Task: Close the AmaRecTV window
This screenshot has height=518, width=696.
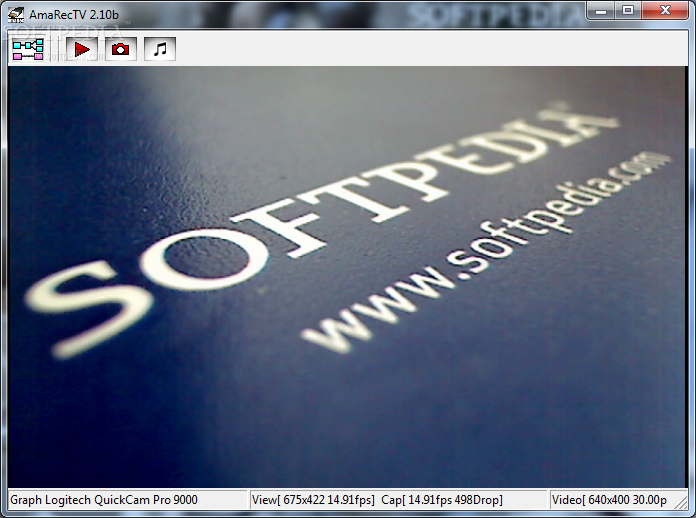Action: 665,11
